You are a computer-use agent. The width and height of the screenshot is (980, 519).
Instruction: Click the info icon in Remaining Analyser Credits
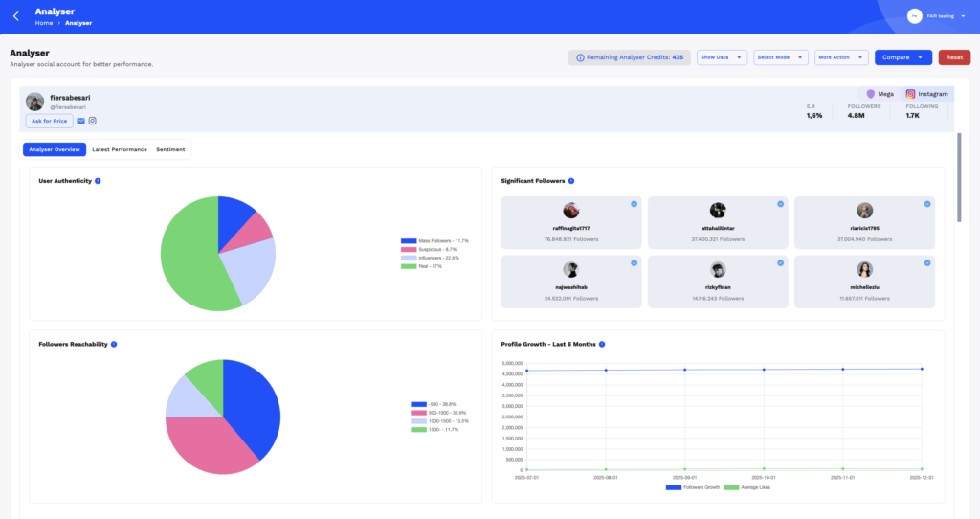click(x=580, y=57)
